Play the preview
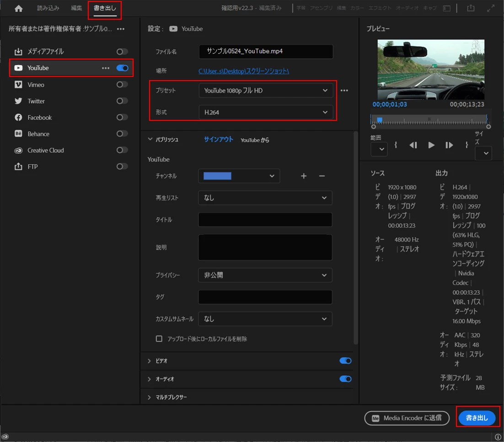Viewport: 504px width, 442px height. click(431, 146)
